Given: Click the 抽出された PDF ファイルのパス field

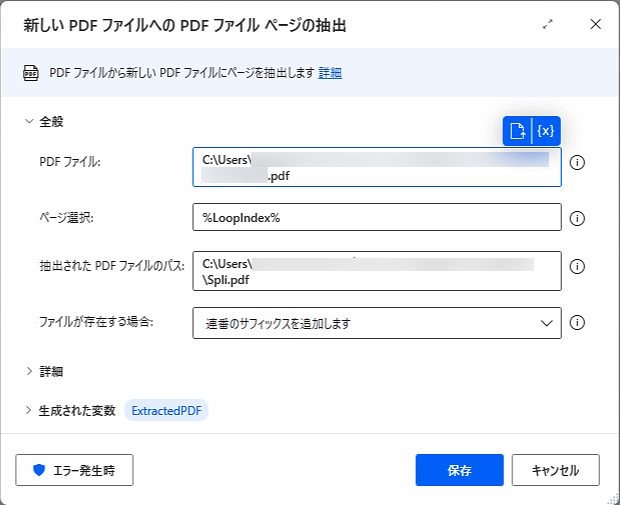Looking at the screenshot, I should point(376,270).
